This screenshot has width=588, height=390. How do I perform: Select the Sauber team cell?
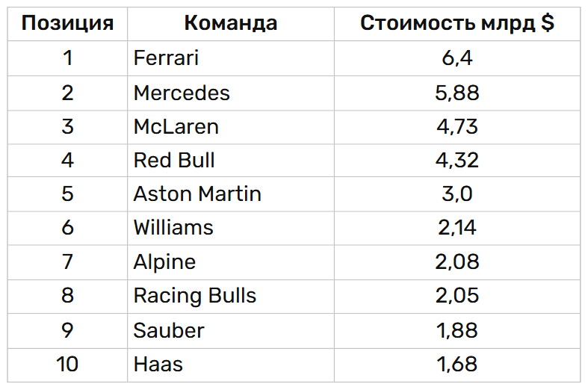tap(169, 330)
